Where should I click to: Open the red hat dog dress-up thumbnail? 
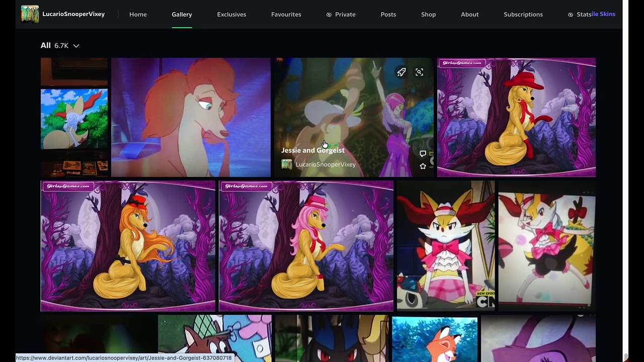click(516, 117)
